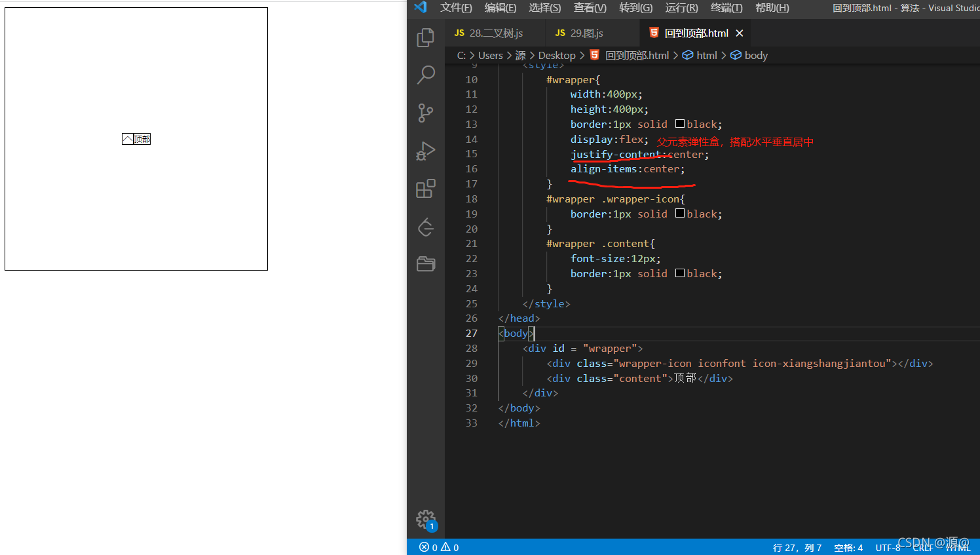Close the 回到顶部.html tab
This screenshot has width=980, height=555.
(740, 33)
